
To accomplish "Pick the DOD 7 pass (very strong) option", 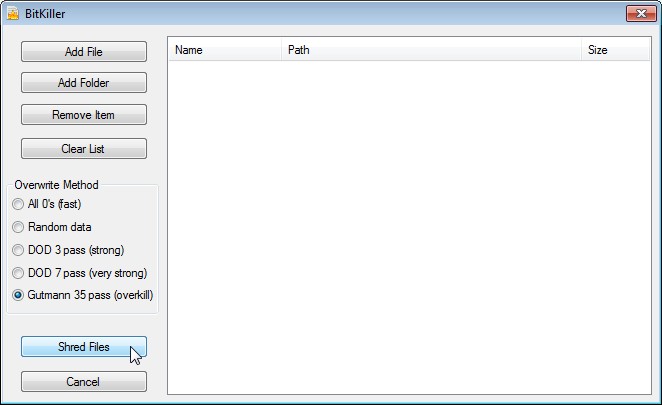I will pyautogui.click(x=18, y=273).
